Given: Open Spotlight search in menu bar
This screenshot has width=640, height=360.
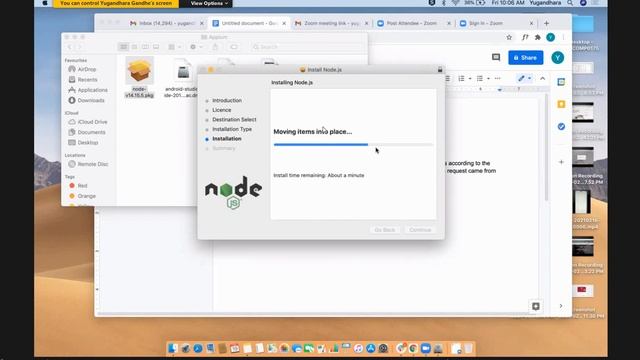Looking at the screenshot, I should click(x=570, y=3).
